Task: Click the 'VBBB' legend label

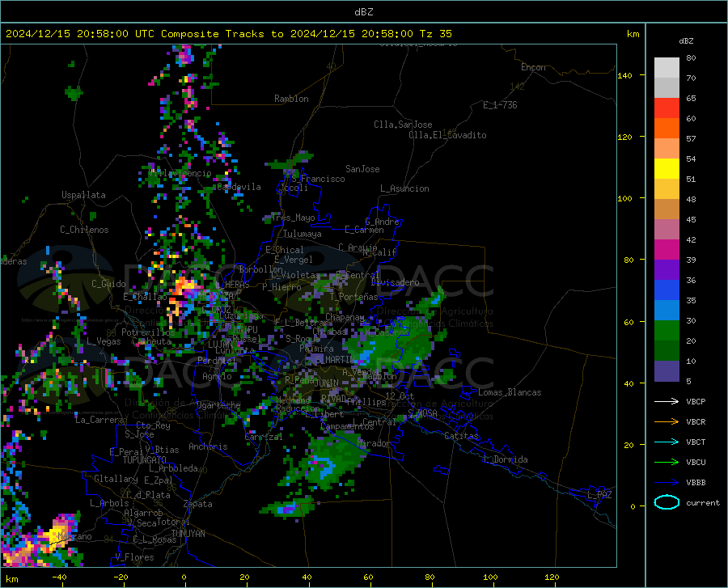Action: (x=696, y=483)
